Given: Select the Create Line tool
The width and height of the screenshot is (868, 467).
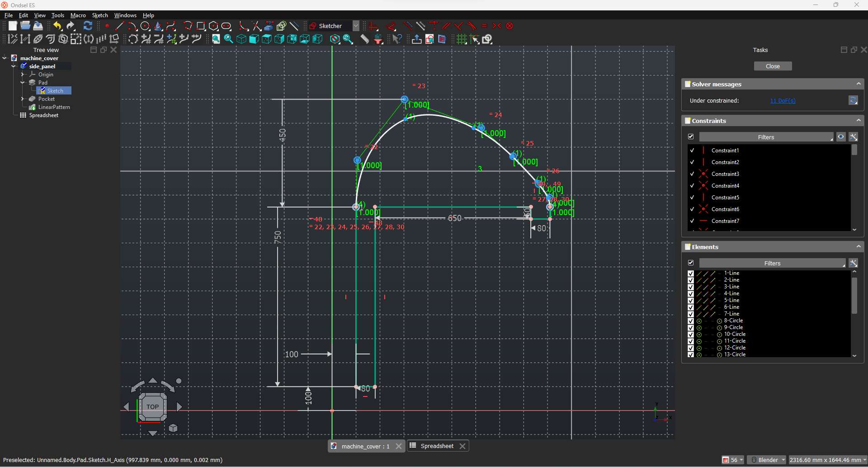Looking at the screenshot, I should click(120, 26).
